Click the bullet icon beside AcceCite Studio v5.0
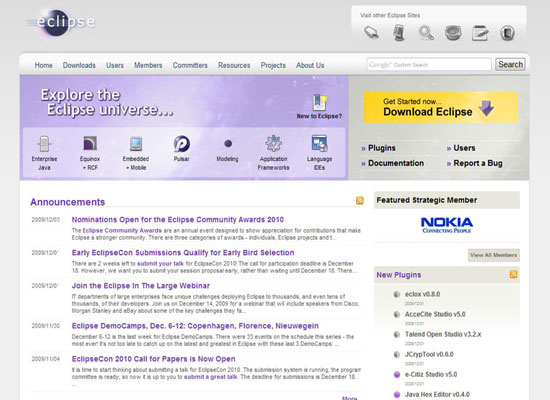Viewport: 550px width, 400px height. tap(397, 314)
